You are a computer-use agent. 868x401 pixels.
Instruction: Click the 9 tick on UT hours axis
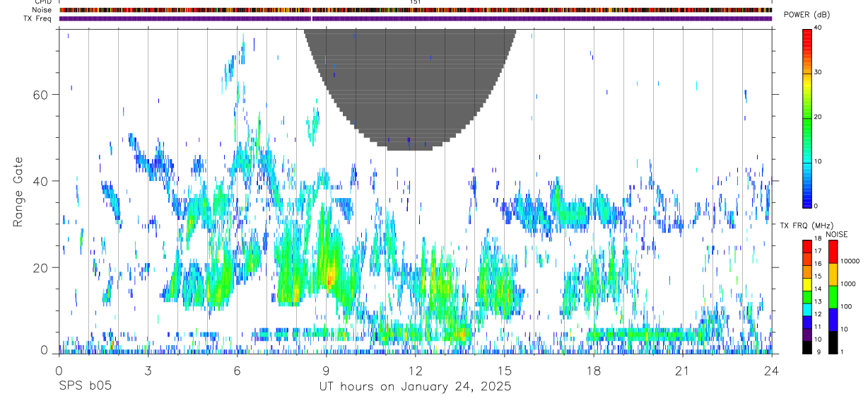326,371
